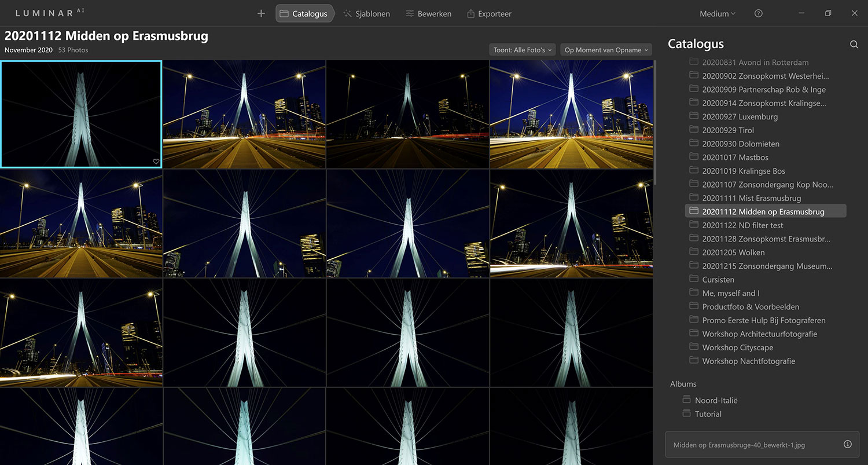Open the Op Moment van Opname sort dropdown
868x465 pixels.
coord(606,50)
